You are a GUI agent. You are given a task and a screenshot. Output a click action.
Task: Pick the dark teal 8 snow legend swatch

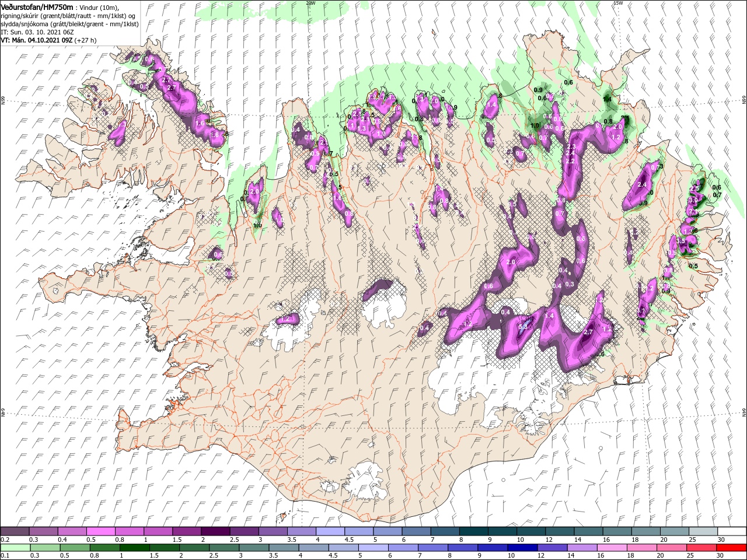tap(474, 531)
